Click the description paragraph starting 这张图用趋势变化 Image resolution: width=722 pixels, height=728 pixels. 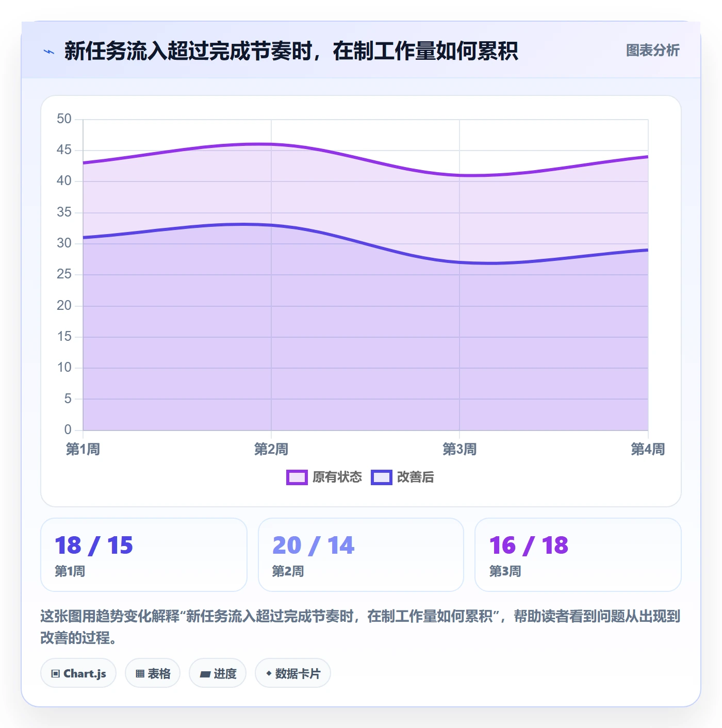pos(360,627)
